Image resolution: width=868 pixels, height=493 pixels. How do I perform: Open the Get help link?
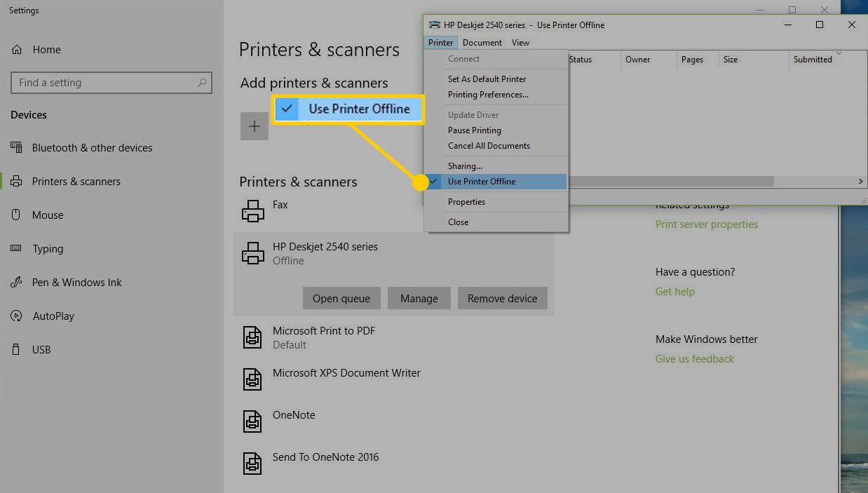point(675,292)
